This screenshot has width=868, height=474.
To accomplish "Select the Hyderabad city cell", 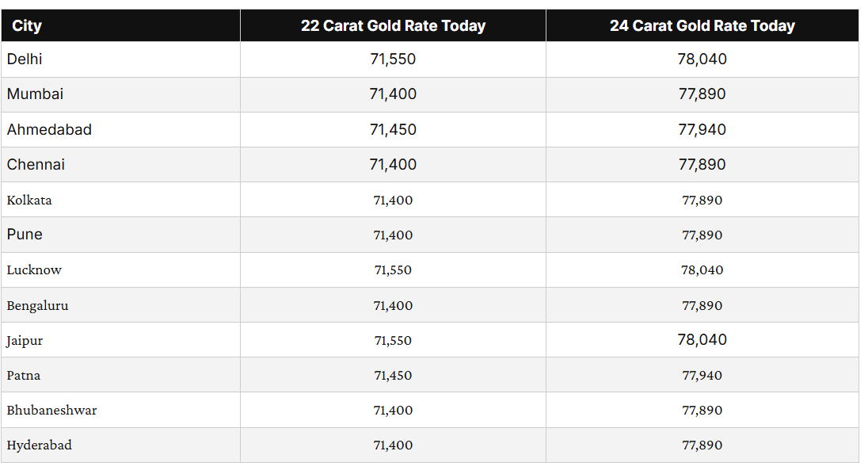I will click(x=39, y=445).
